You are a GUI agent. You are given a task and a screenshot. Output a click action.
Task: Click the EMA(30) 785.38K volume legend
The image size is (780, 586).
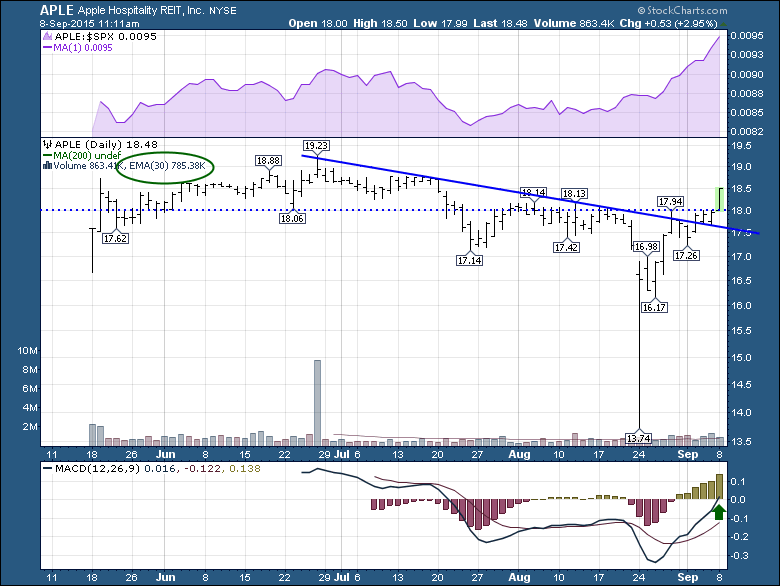pyautogui.click(x=167, y=166)
